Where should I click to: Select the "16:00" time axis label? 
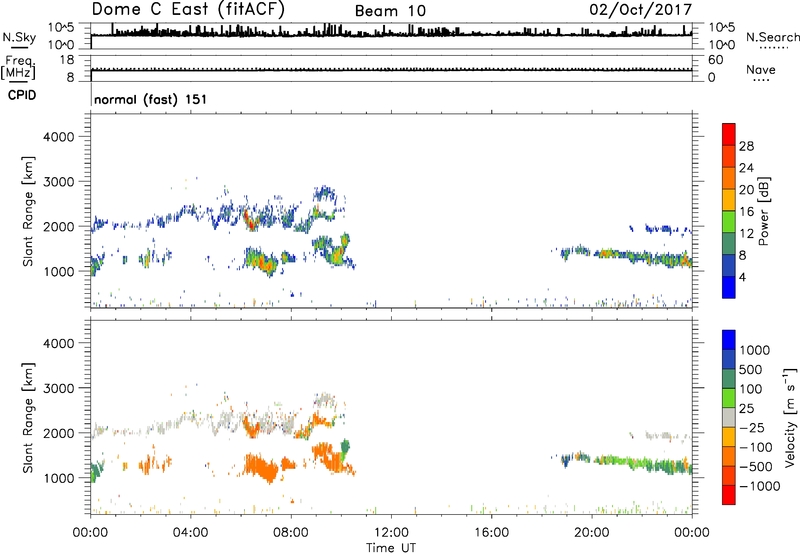(491, 533)
